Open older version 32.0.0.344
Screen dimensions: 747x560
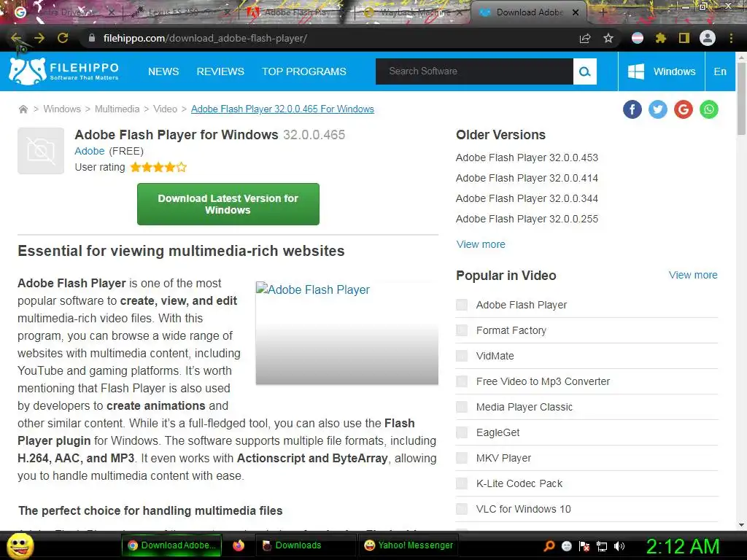click(x=527, y=198)
